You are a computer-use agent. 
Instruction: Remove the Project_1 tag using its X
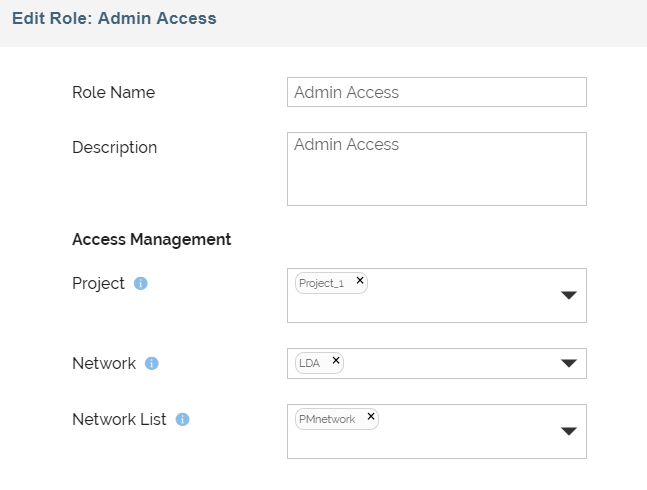click(360, 281)
